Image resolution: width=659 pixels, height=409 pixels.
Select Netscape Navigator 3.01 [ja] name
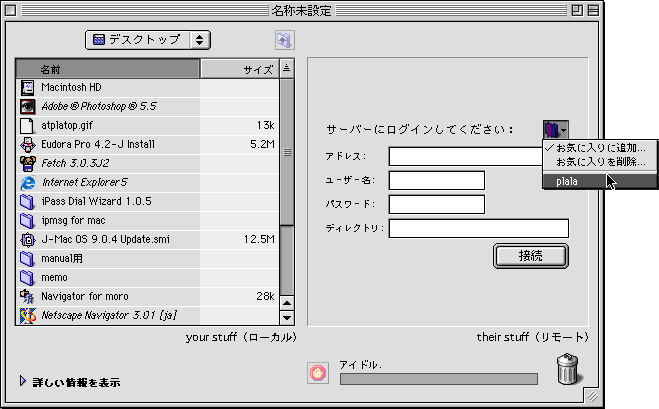109,315
